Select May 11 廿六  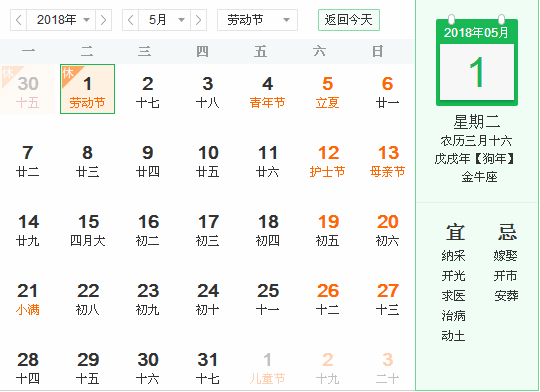267,161
